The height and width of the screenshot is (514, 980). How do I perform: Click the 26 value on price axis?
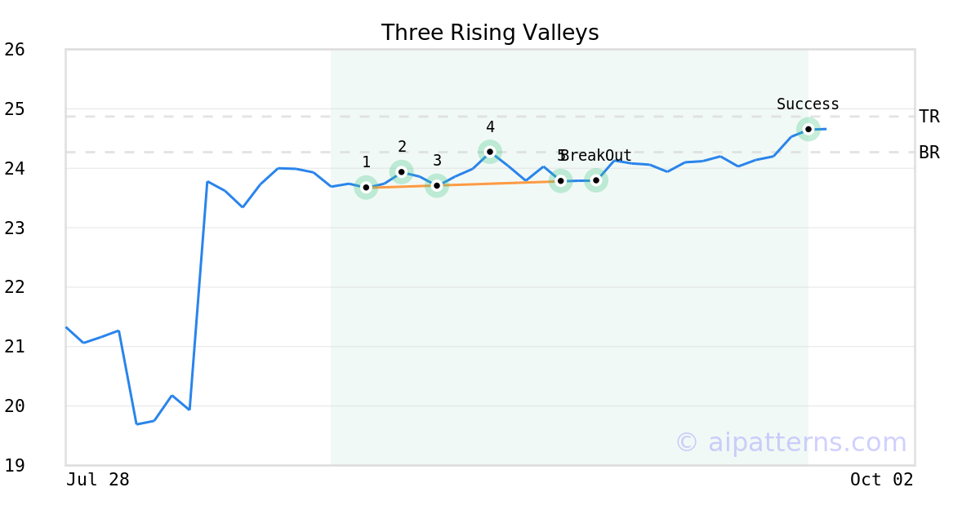click(x=15, y=50)
